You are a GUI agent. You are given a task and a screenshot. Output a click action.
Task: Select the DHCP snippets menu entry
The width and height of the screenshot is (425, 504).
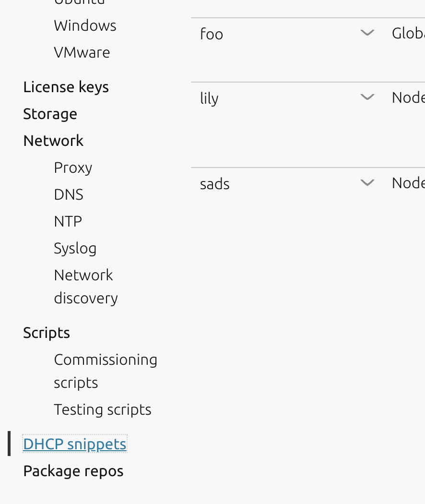pos(74,444)
